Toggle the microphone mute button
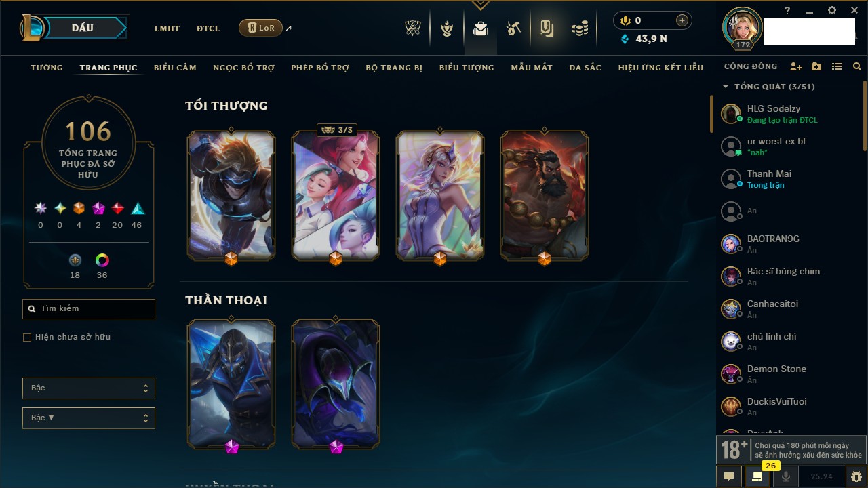868x488 pixels. [x=786, y=476]
